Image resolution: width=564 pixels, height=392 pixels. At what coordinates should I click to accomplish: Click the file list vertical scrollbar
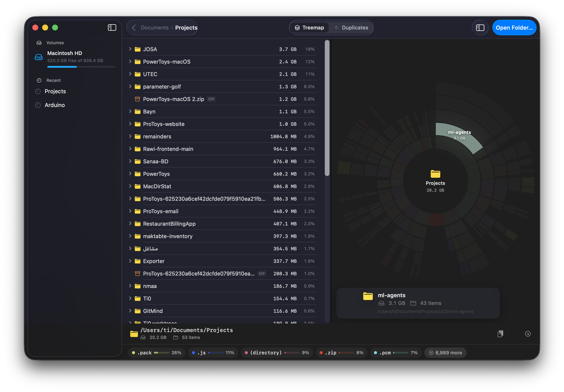pos(327,108)
